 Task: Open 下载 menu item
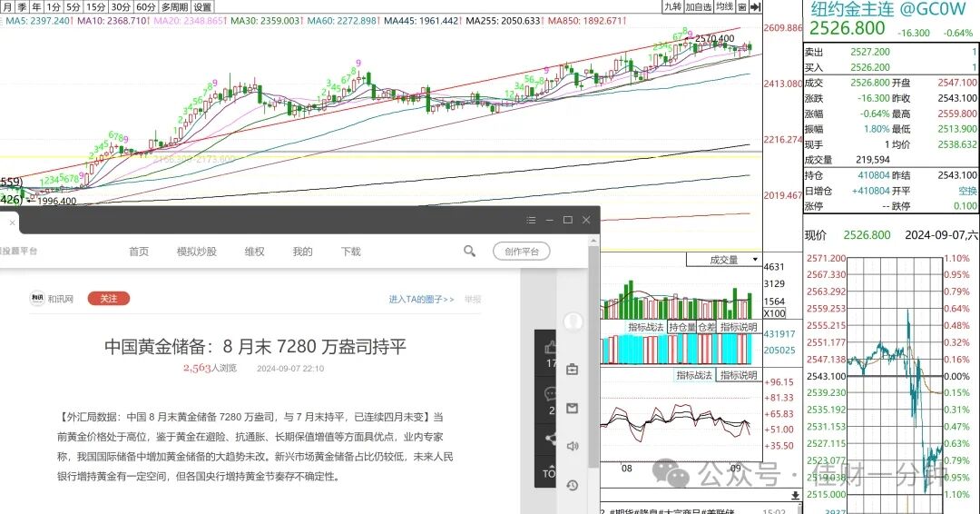[x=350, y=252]
